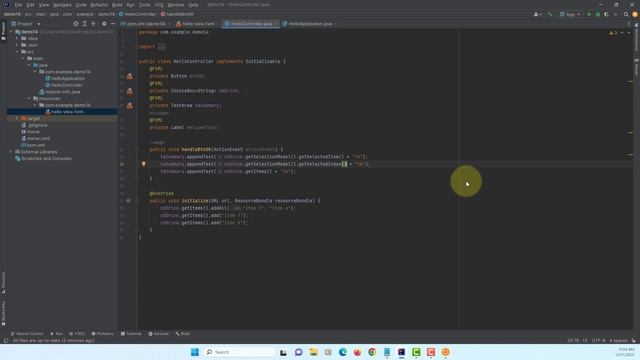Viewport: 640px width, 360px height.
Task: Open the File menu
Action: point(18,5)
